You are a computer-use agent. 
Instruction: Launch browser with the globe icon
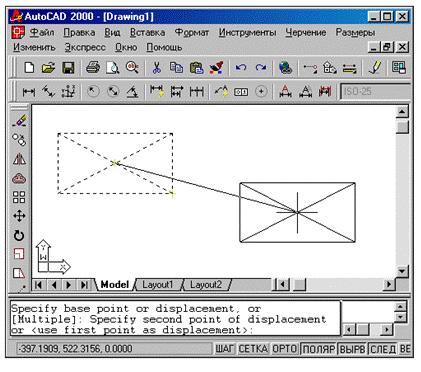[285, 68]
